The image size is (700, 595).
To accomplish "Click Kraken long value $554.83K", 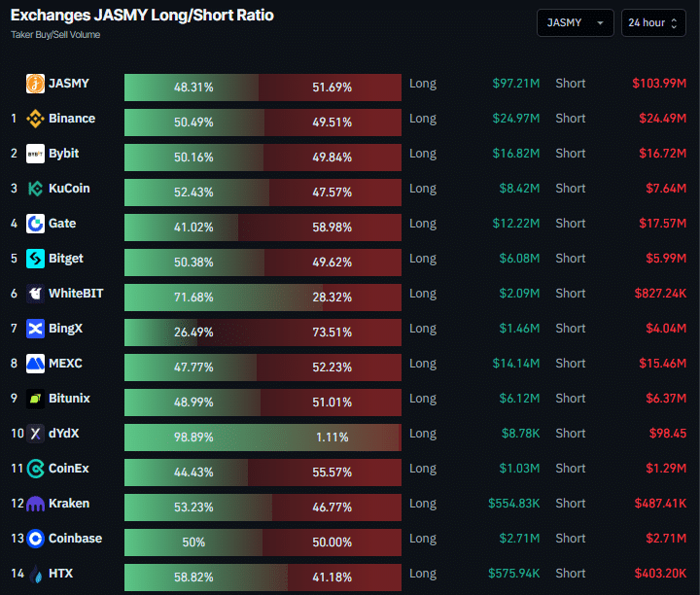I will click(514, 504).
